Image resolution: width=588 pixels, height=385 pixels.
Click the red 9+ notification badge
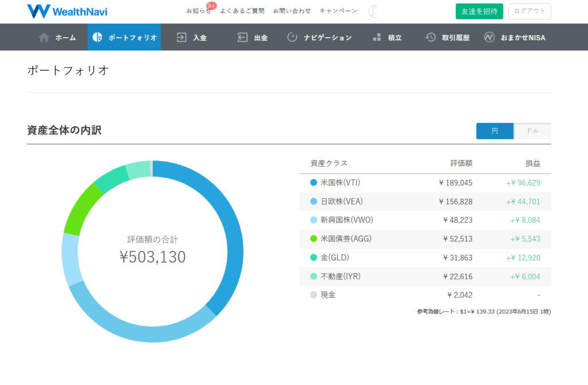tap(211, 6)
